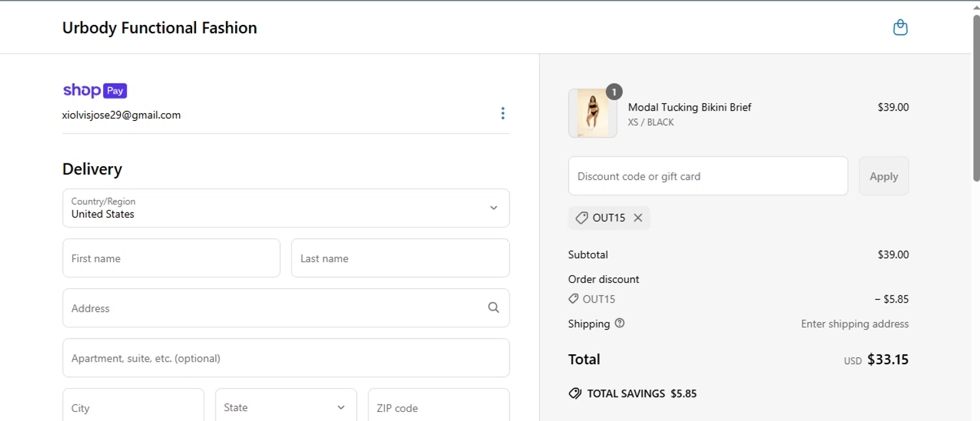Image resolution: width=980 pixels, height=421 pixels.
Task: Click the shipping help question-mark icon
Action: point(619,323)
